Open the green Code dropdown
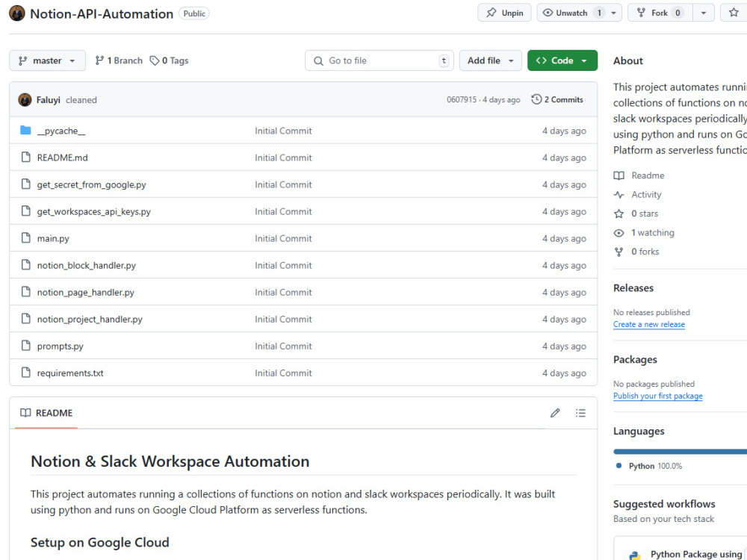Screen dimensions: 747x560 tap(562, 60)
